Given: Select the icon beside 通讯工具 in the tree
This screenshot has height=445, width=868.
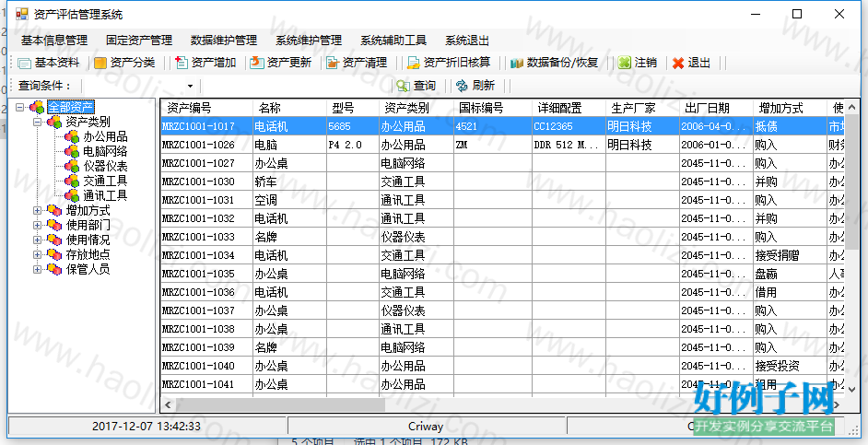Looking at the screenshot, I should [x=72, y=195].
